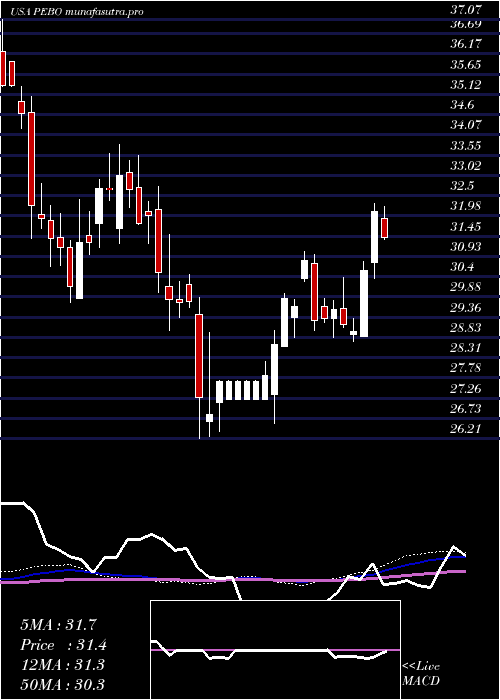Select the 28.83 axis label
This screenshot has height=700, width=500.
[x=466, y=328]
